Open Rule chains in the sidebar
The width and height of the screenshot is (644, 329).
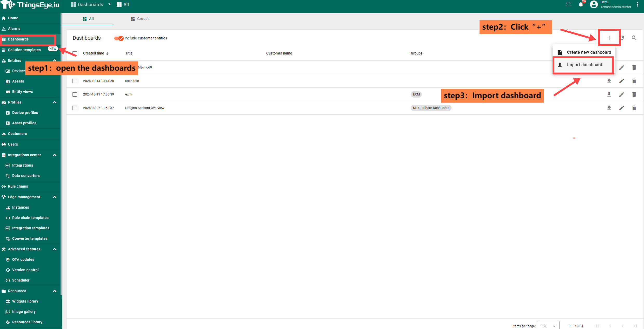(x=18, y=186)
